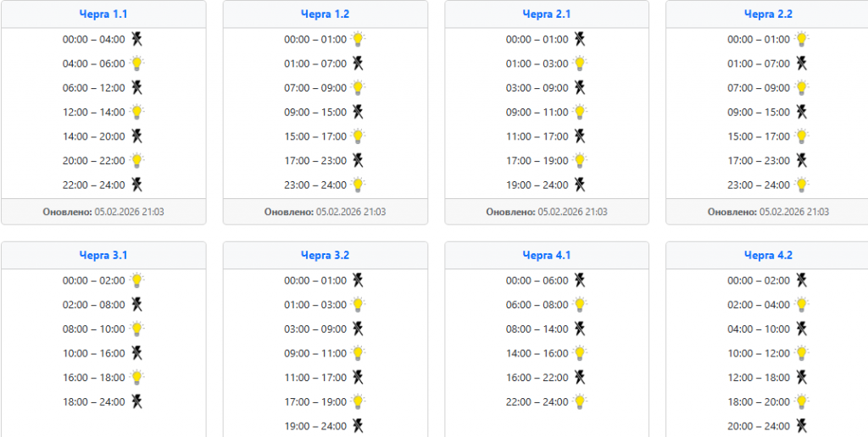This screenshot has width=868, height=437.
Task: Open the Черга 2.2 header link
Action: [x=768, y=14]
